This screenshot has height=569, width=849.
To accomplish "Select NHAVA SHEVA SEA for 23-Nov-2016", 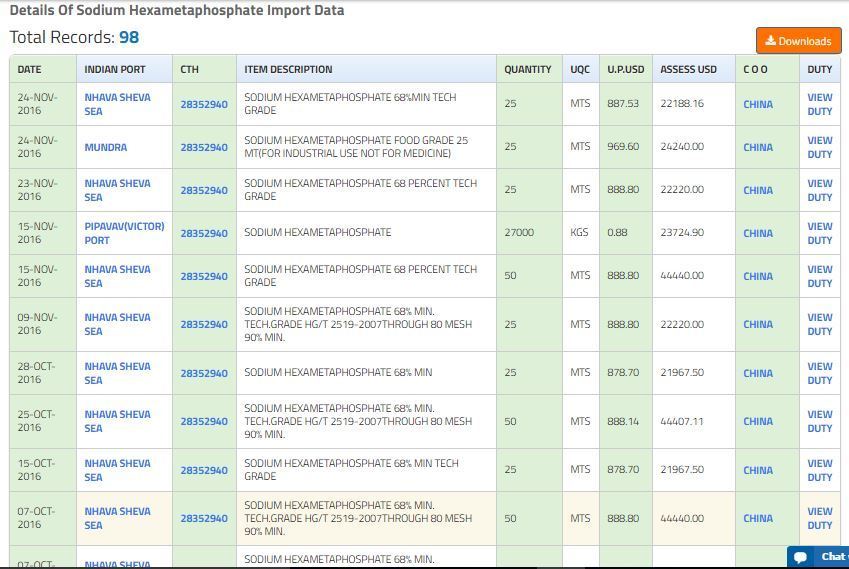I will pyautogui.click(x=117, y=190).
